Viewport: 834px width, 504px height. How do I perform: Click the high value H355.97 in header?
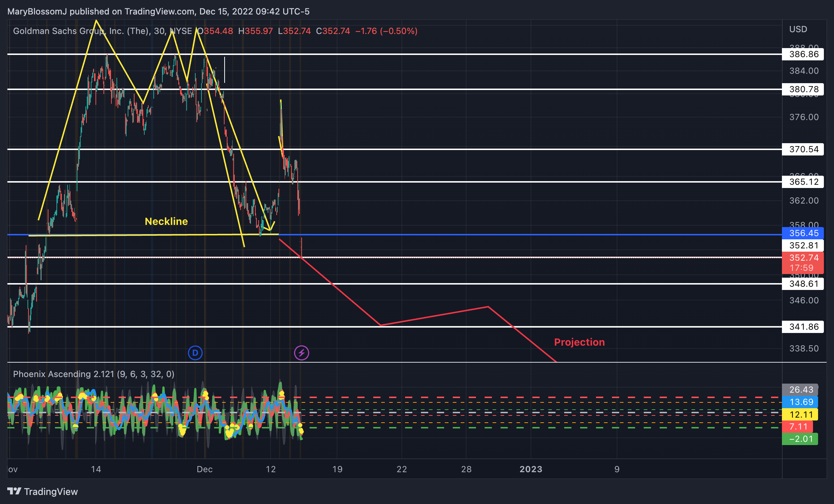[x=256, y=31]
